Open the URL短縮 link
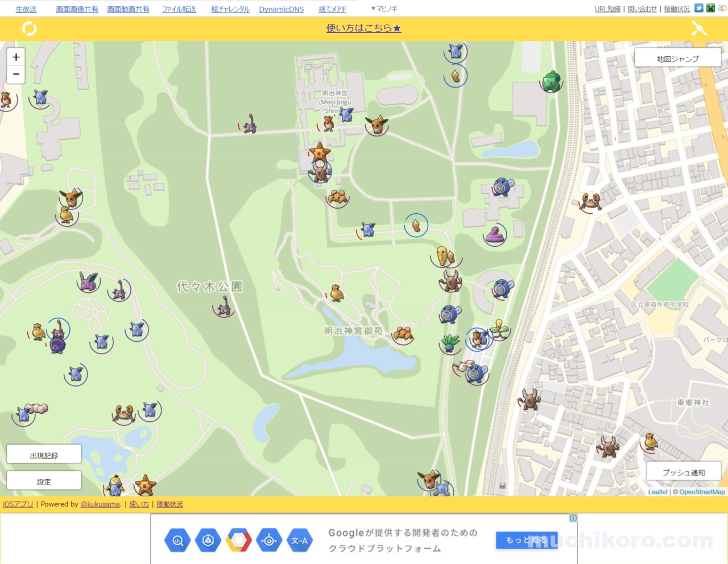728x564 pixels. pos(607,9)
